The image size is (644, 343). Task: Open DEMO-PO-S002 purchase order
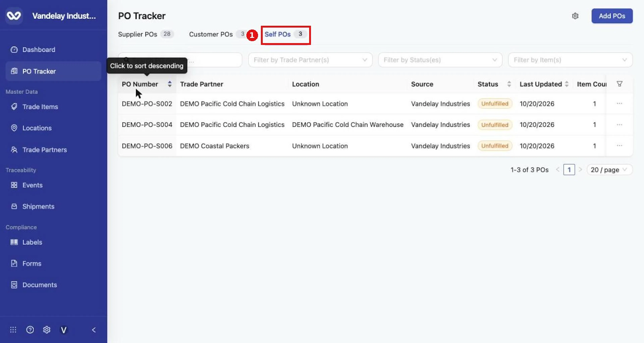[x=147, y=104]
